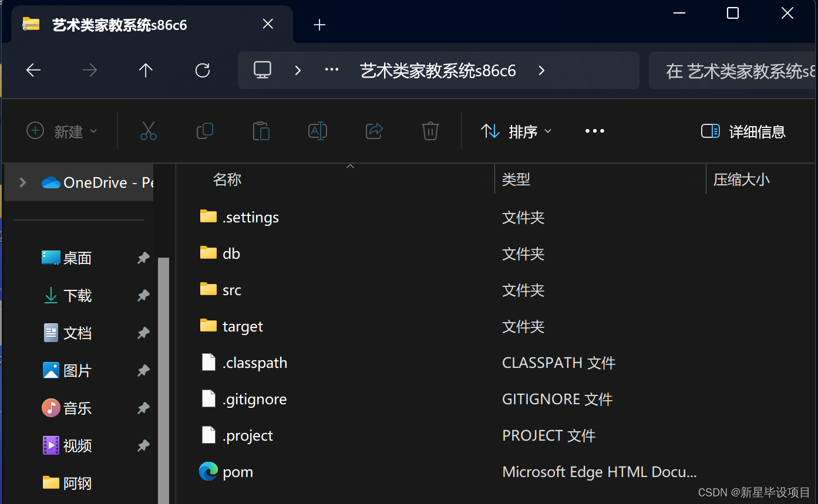Click the search box in the folder
818x504 pixels.
(x=733, y=70)
